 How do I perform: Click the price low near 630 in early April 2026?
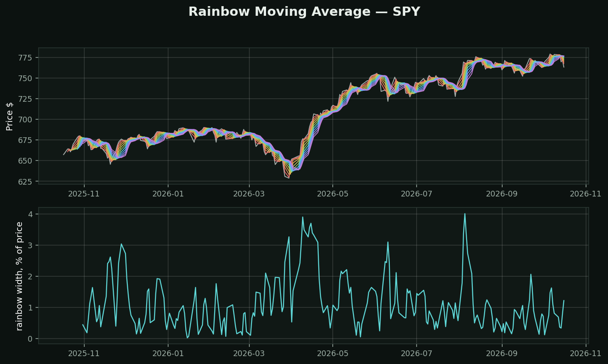pos(288,178)
